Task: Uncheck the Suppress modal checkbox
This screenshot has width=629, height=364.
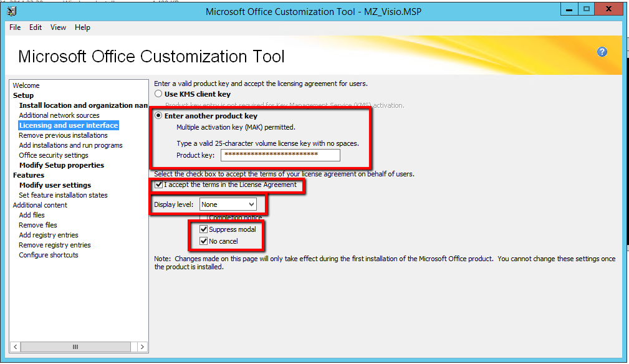Action: click(203, 229)
